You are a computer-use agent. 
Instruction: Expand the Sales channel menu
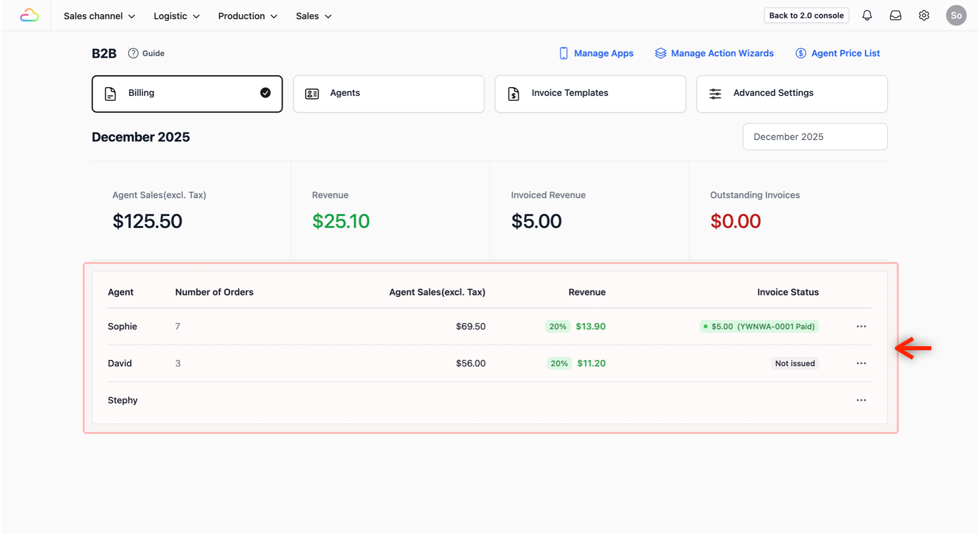99,16
